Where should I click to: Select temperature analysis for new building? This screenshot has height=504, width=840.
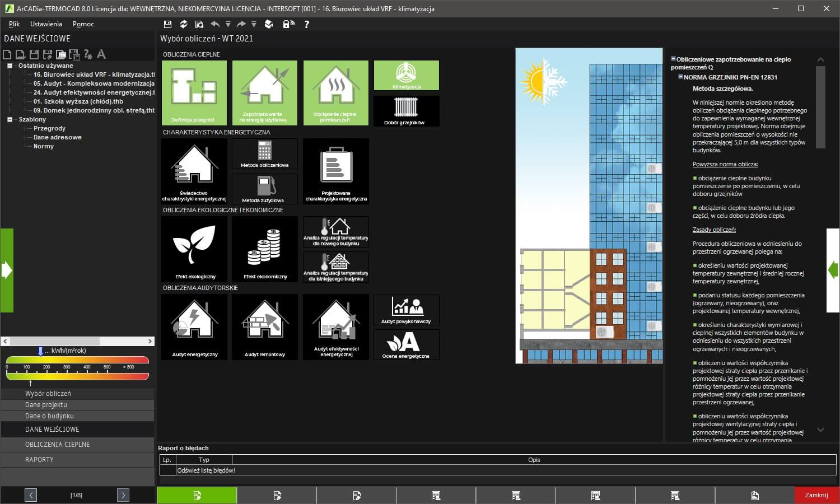point(336,231)
